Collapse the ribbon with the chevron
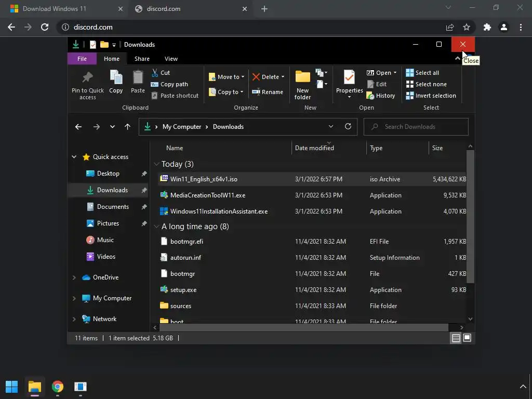The image size is (532, 399). 458,58
